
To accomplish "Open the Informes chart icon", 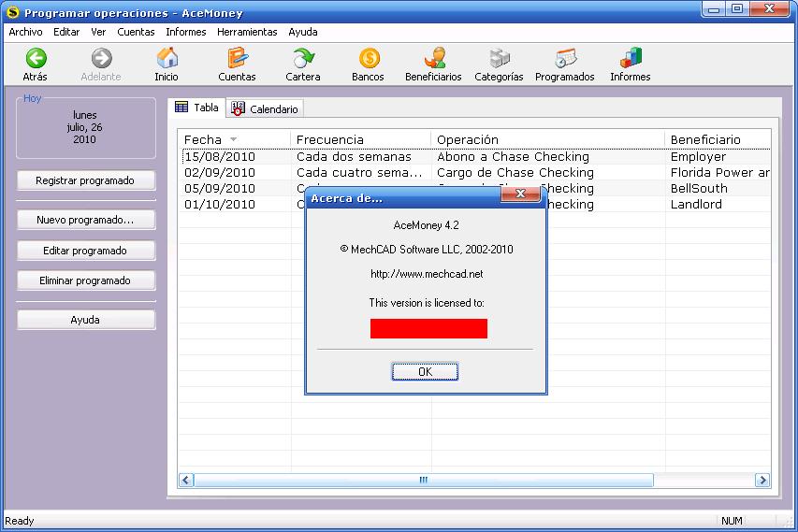I will (631, 58).
